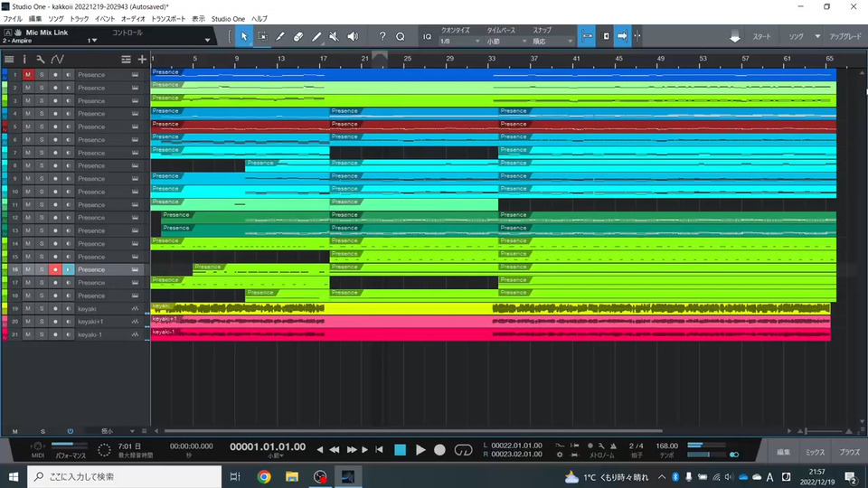Activate the Listen speaker tool
The image size is (868, 488).
click(352, 37)
